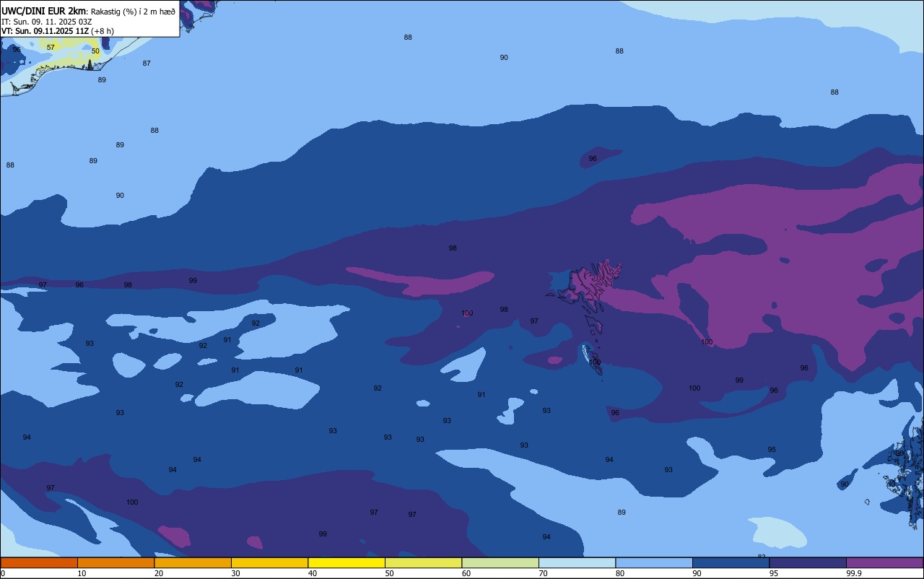This screenshot has width=924, height=579.
Task: Click the southern Faroe island Suðuroy outline
Action: (x=593, y=361)
